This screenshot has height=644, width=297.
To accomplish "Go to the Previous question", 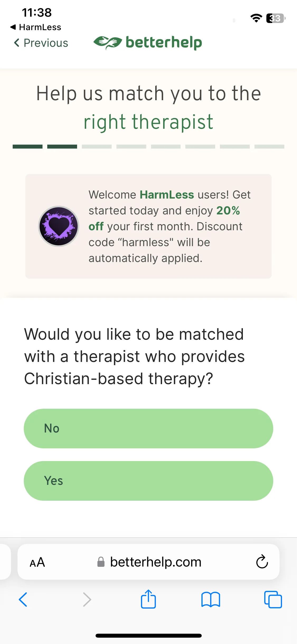I will (41, 43).
